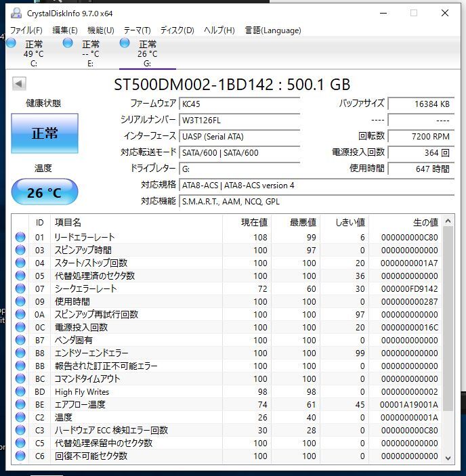466x476 pixels.
Task: Select the G: disk tab at 26 °C
Action: (x=148, y=53)
